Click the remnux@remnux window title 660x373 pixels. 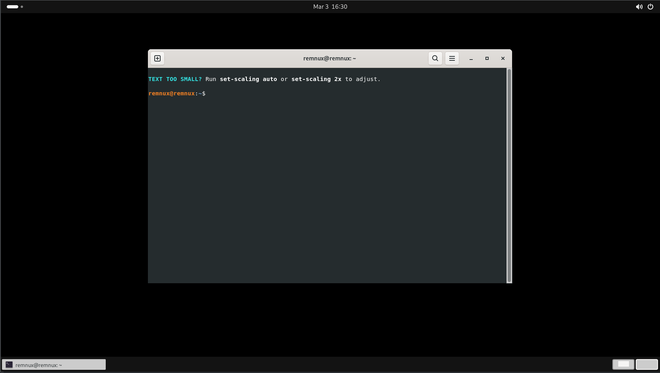[330, 59]
